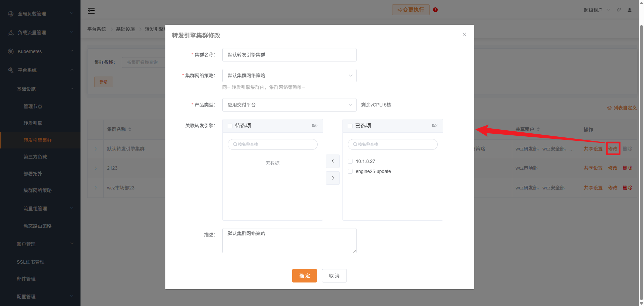
Task: Open the 集群网络策略 dropdown
Action: point(289,76)
